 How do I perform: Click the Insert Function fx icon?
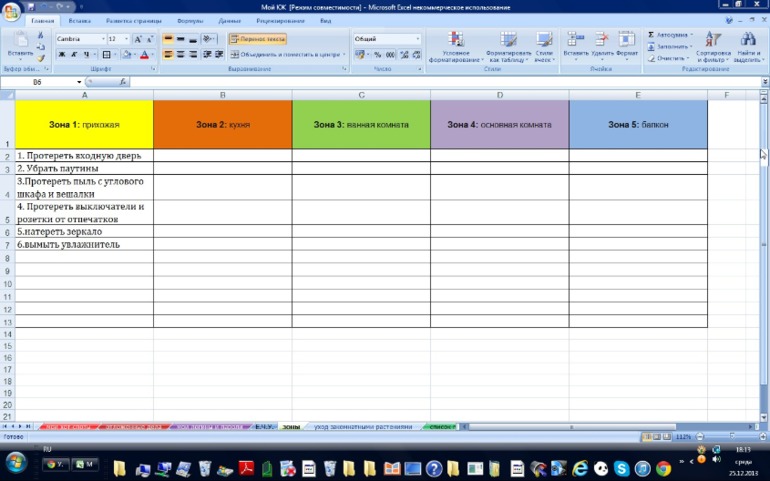(123, 82)
